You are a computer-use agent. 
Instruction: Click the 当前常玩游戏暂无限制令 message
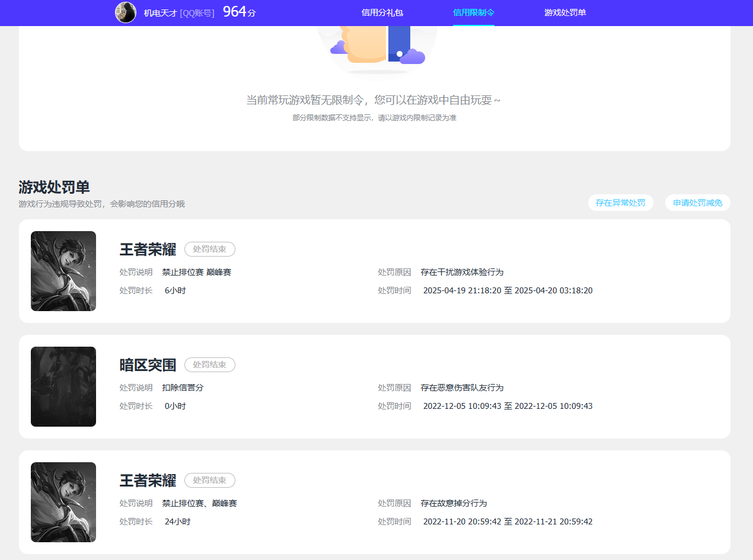click(x=374, y=100)
